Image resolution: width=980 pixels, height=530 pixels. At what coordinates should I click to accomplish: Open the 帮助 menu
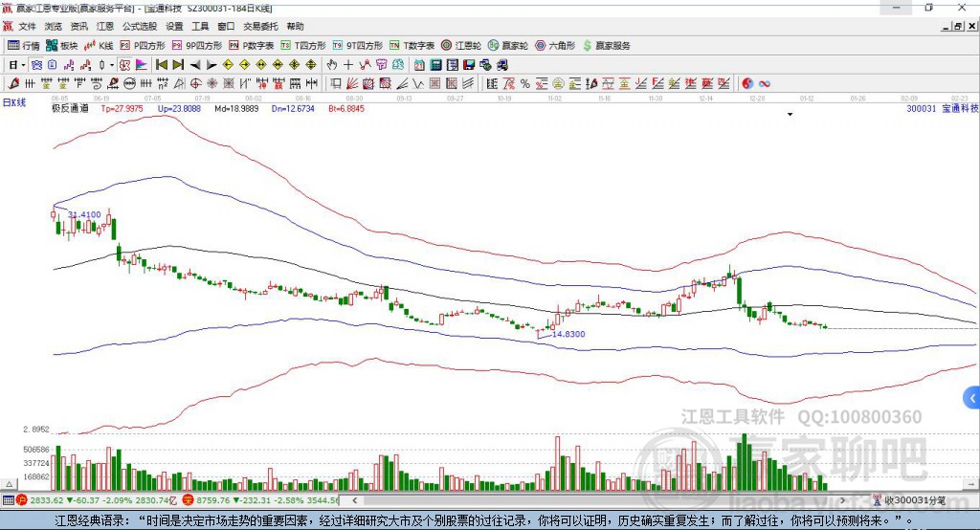295,26
